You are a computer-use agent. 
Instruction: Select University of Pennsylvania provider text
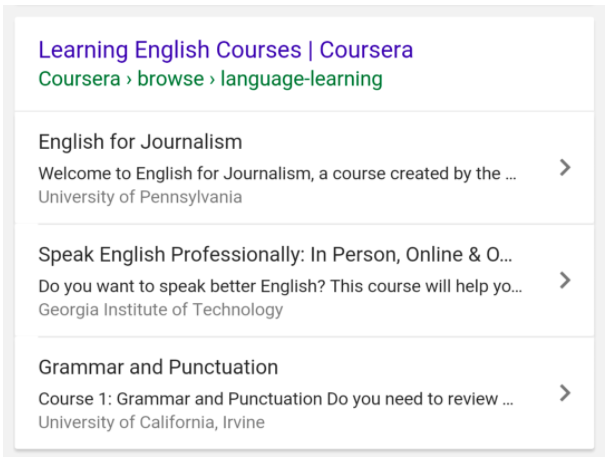(140, 197)
